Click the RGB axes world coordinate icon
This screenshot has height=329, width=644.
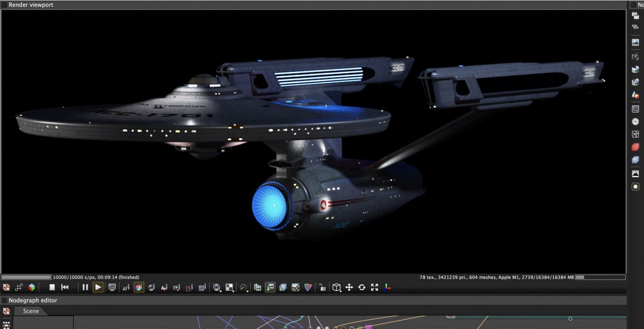387,287
